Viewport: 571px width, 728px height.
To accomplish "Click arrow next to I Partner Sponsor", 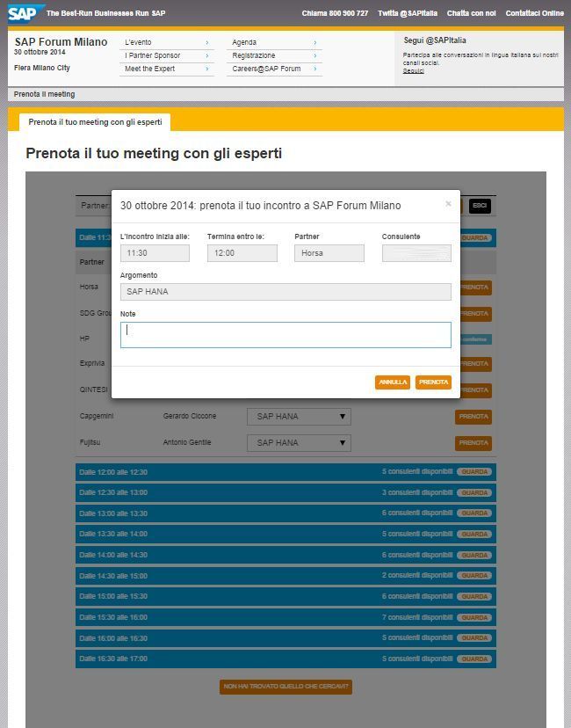I will click(207, 55).
